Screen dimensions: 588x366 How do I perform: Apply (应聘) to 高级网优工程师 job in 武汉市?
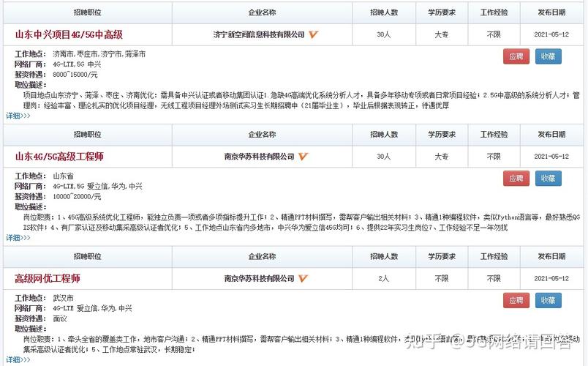tap(516, 300)
